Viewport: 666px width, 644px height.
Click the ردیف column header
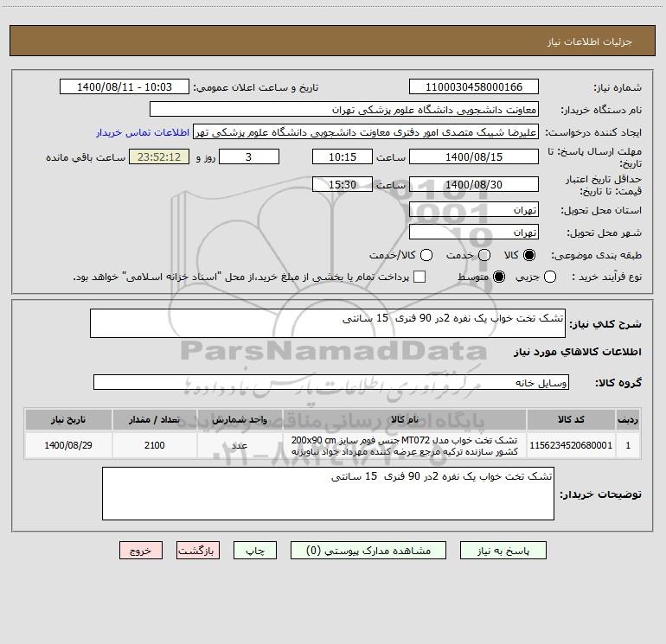tap(628, 419)
